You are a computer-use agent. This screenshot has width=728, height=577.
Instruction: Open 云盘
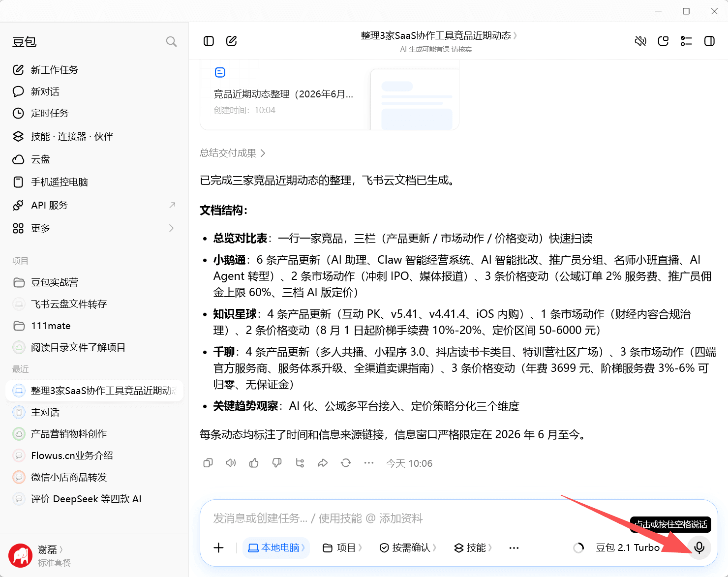(x=94, y=159)
